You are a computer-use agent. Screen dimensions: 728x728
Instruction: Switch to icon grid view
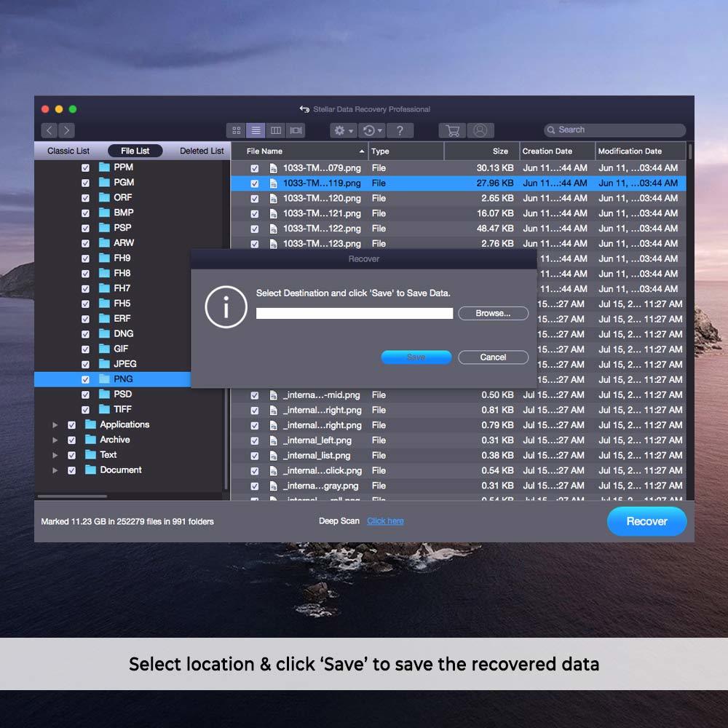[x=236, y=130]
